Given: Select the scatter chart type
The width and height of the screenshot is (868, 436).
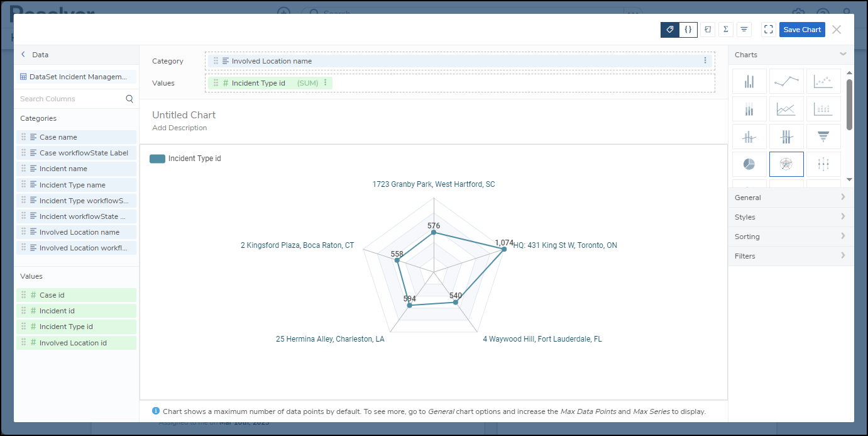Looking at the screenshot, I should pos(823,81).
